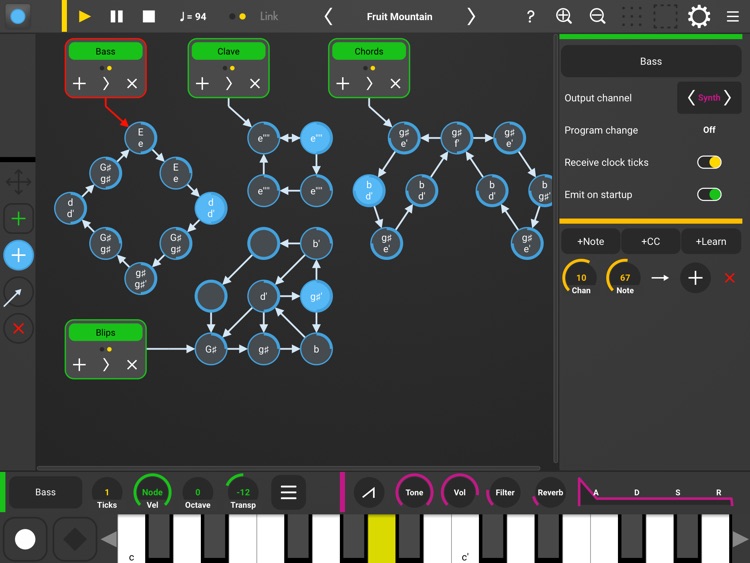Image resolution: width=750 pixels, height=563 pixels.
Task: Click X on the Chords generator
Action: [x=395, y=84]
